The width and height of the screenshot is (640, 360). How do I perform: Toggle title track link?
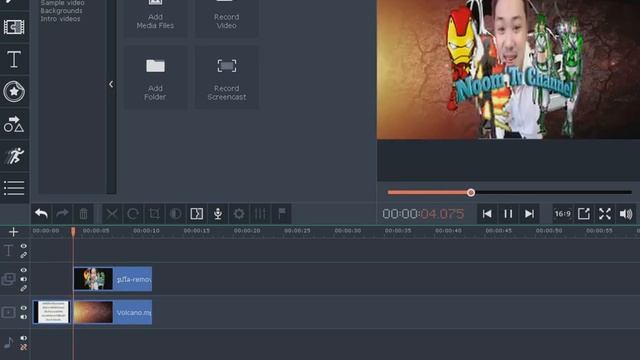pyautogui.click(x=24, y=255)
